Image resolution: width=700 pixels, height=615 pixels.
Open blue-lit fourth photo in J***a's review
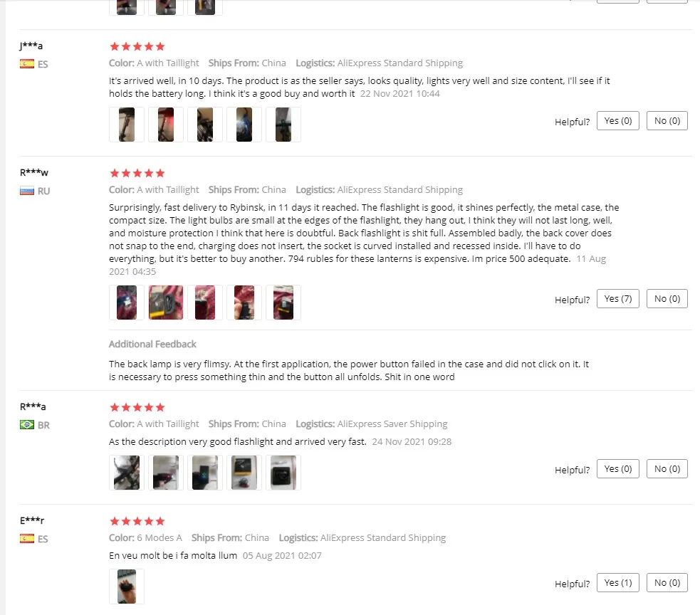pos(244,125)
